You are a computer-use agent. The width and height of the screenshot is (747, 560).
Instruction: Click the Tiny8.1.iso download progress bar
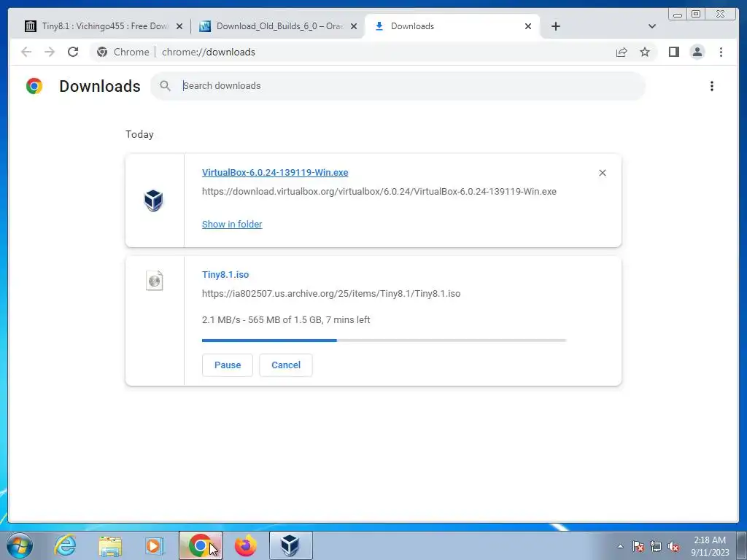point(384,341)
